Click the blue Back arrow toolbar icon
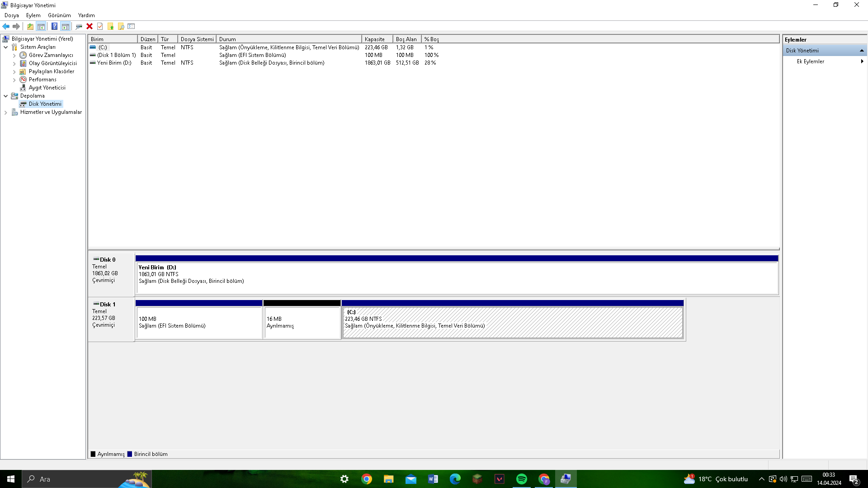This screenshot has height=488, width=868. (x=6, y=26)
